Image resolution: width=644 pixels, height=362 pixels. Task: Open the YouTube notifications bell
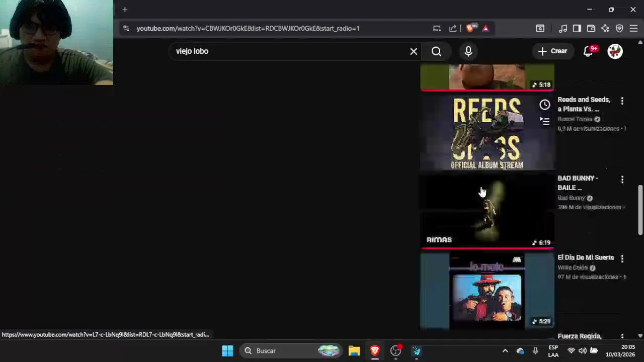coord(588,51)
